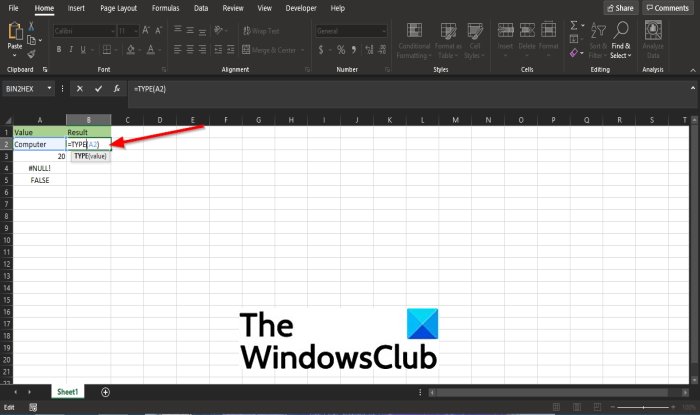Screen dimensions: 700x415
Task: Click the Font Color A icon
Action: (x=151, y=50)
